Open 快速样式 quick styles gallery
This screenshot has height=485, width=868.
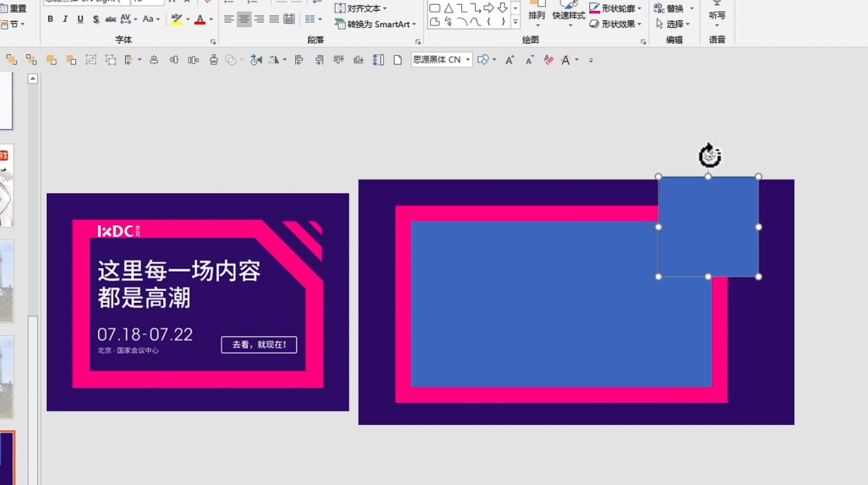coord(569,15)
